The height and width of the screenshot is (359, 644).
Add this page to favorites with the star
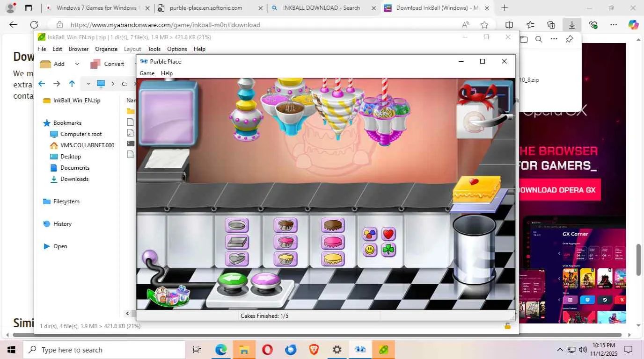click(x=484, y=25)
